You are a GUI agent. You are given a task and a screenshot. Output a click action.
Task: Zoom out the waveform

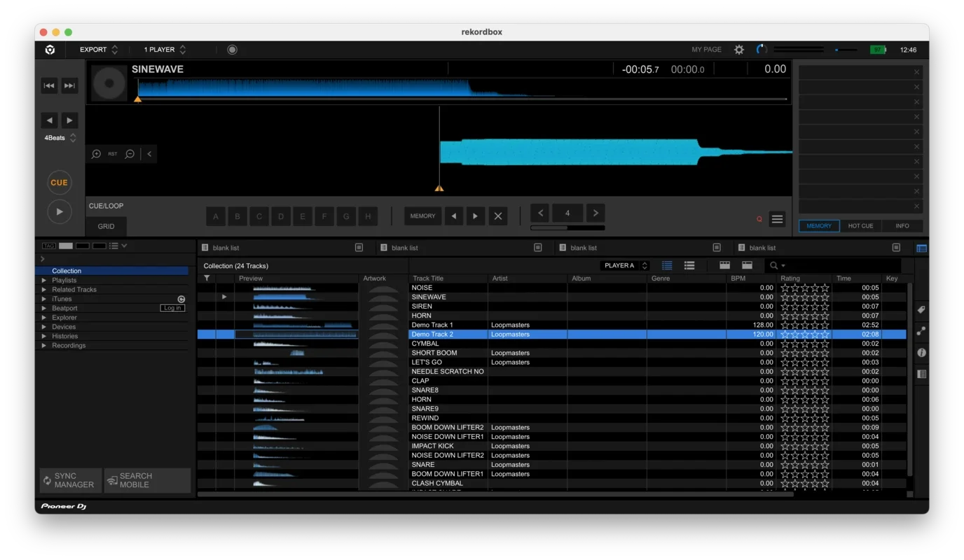click(x=130, y=154)
